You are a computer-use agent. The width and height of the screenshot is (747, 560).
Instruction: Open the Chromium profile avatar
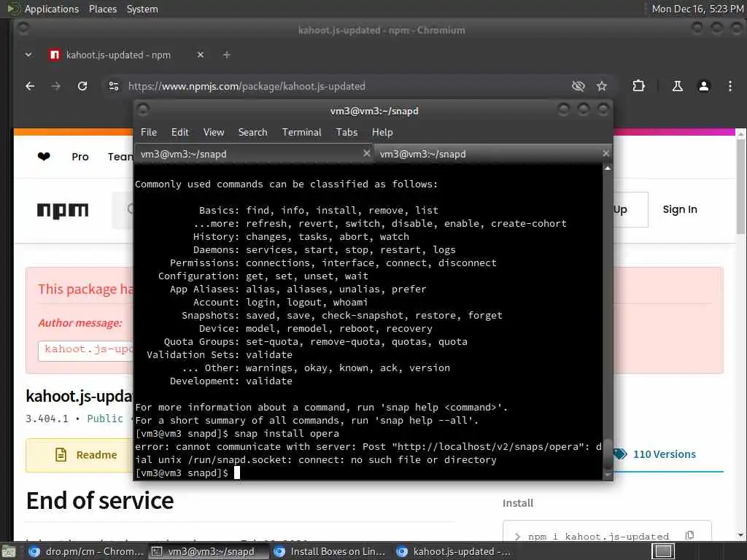tap(704, 86)
